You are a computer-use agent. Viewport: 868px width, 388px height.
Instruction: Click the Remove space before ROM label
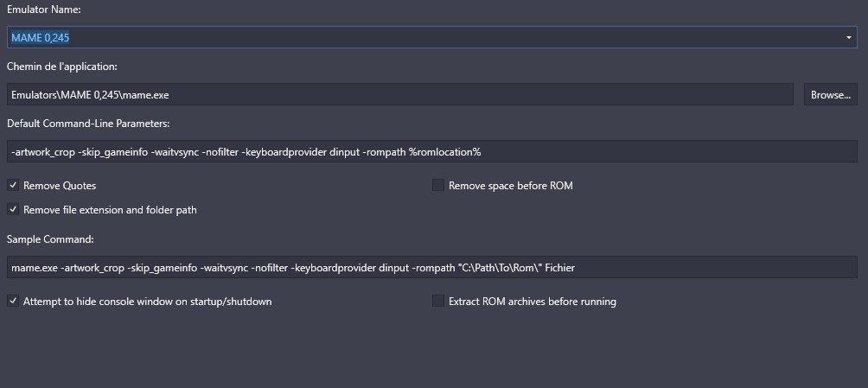pyautogui.click(x=510, y=186)
